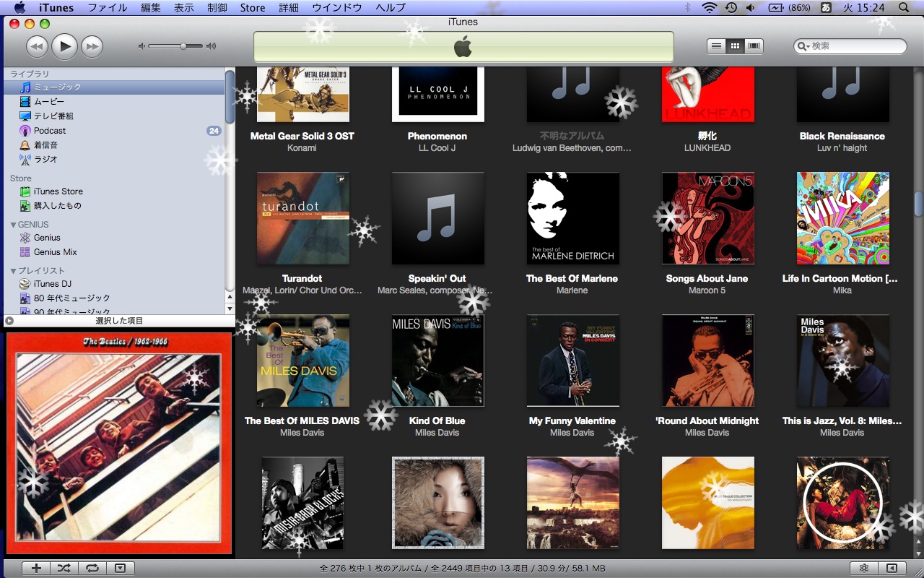This screenshot has height=578, width=924.
Task: Open the 表示 menu
Action: click(184, 8)
